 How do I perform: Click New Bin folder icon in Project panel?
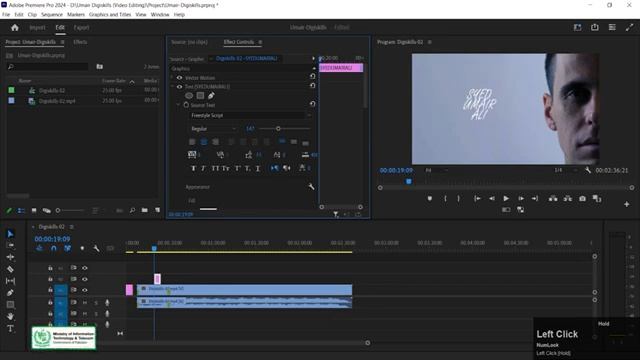(x=144, y=210)
